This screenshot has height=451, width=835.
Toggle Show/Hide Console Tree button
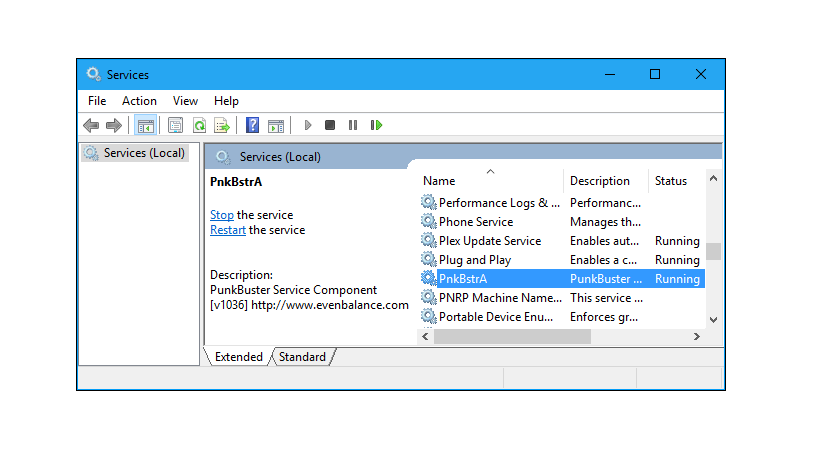(145, 125)
